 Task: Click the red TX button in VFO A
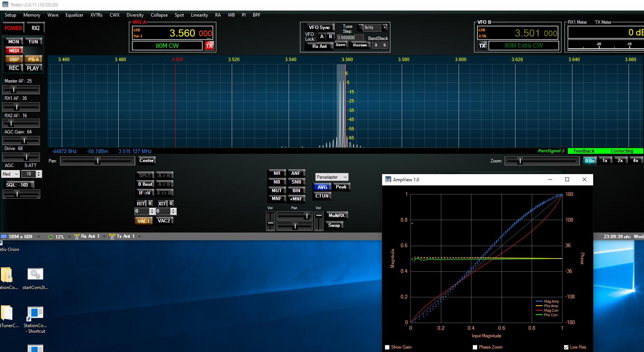click(209, 46)
